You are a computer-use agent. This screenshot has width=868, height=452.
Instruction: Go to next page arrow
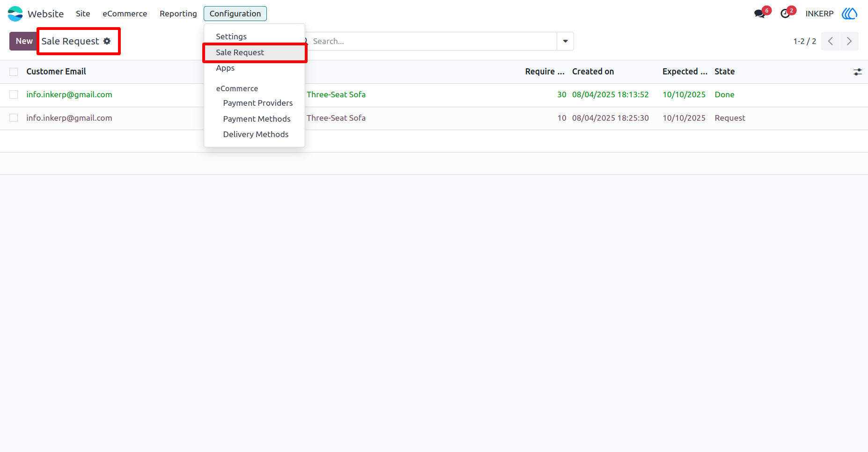849,41
